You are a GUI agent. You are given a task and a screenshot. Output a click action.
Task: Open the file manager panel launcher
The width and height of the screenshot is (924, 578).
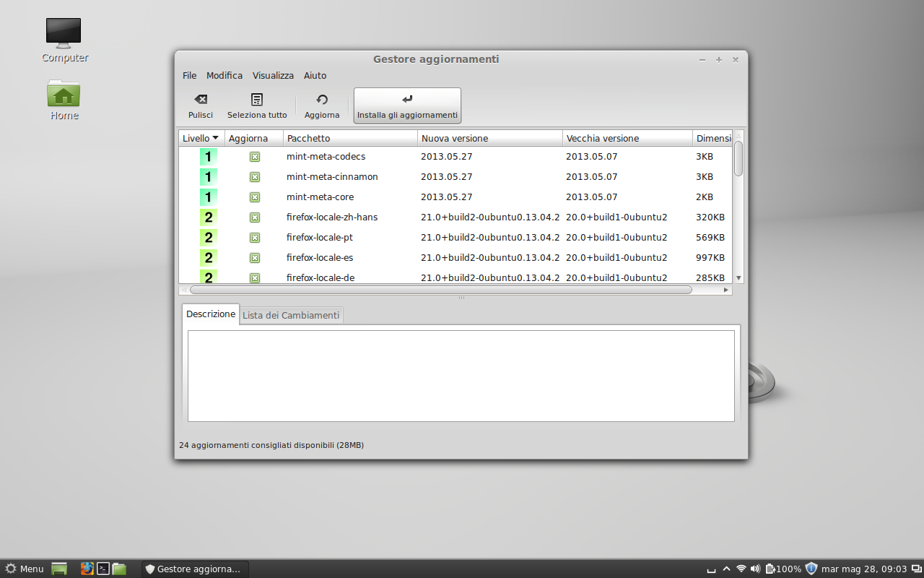pyautogui.click(x=119, y=569)
